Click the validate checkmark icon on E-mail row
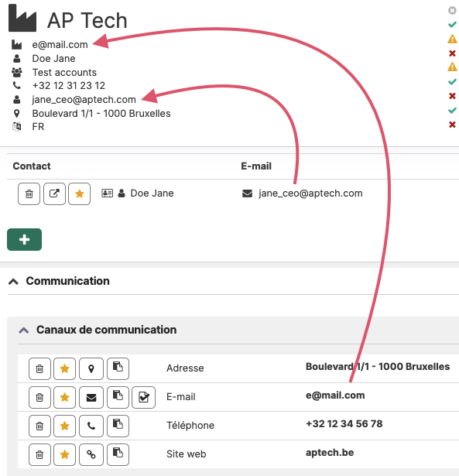Screen dimensions: 459x476 (144, 397)
